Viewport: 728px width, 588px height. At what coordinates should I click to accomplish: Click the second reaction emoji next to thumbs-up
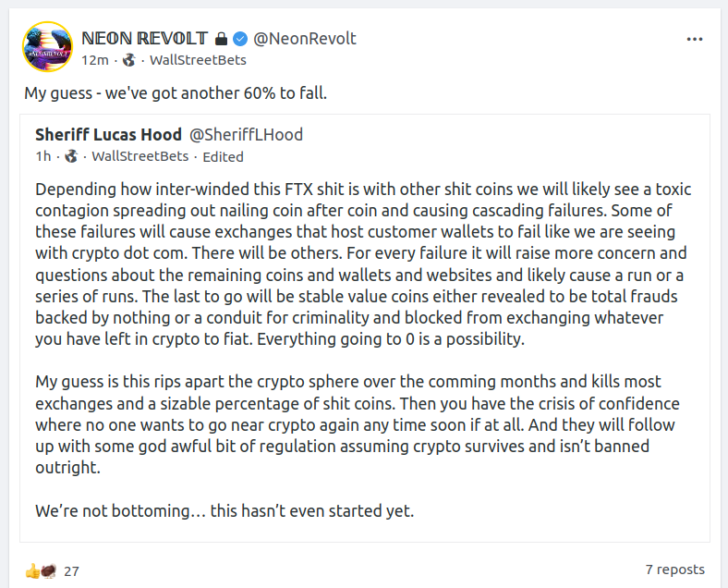[x=47, y=570]
